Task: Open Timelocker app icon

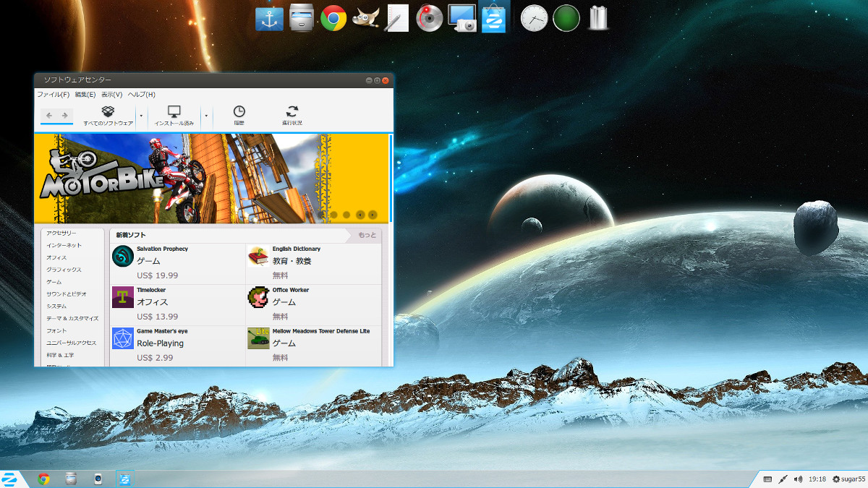Action: coord(123,297)
